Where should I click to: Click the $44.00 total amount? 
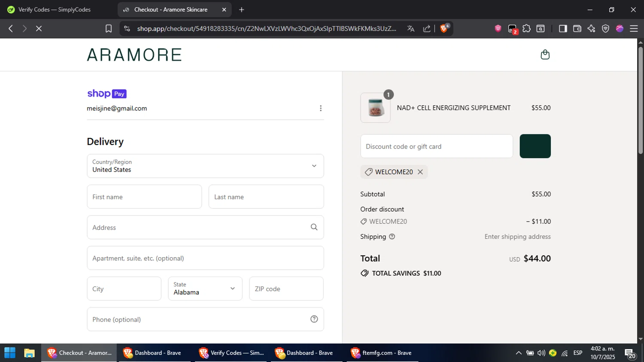[x=537, y=258]
